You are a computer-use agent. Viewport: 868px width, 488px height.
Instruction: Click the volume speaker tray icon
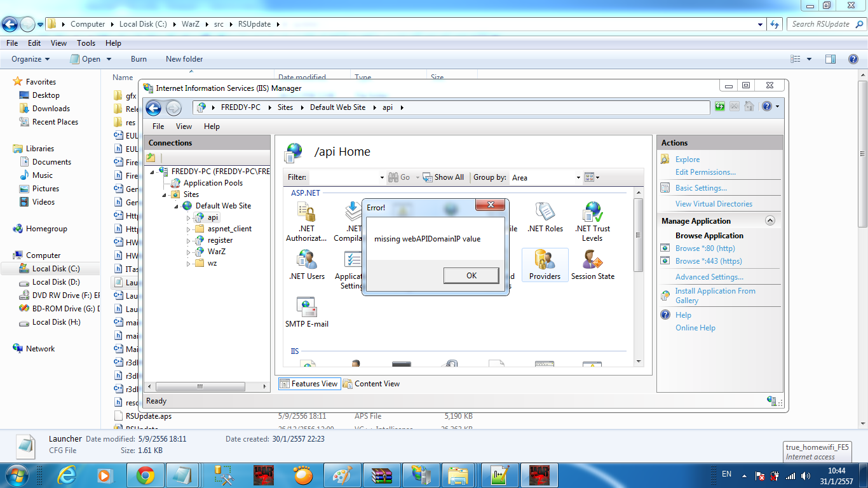(806, 476)
